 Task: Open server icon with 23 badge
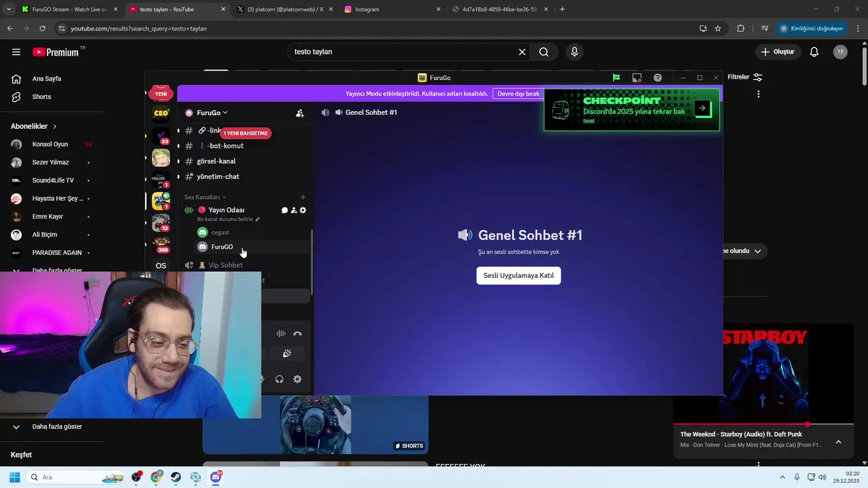coord(161,136)
